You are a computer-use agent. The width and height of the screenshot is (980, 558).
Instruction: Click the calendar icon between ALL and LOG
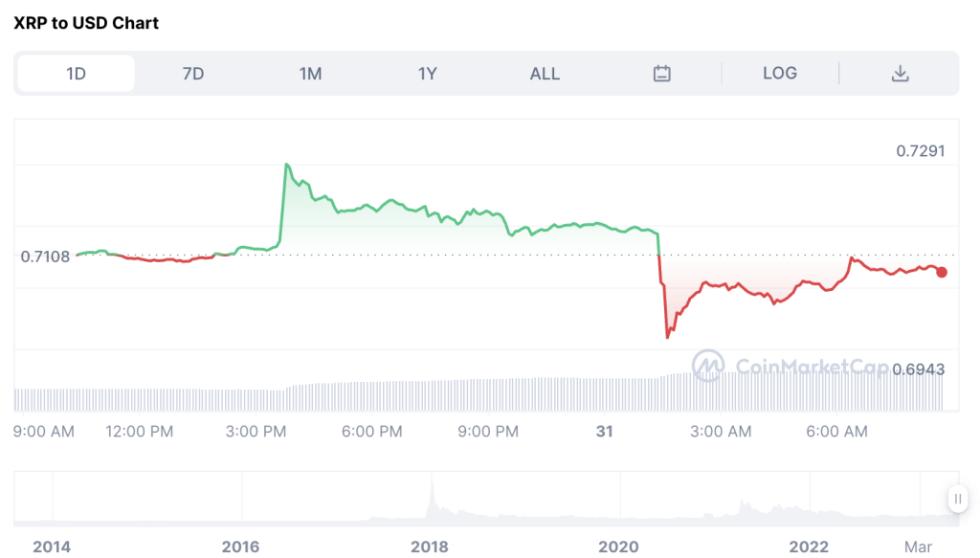click(x=662, y=73)
